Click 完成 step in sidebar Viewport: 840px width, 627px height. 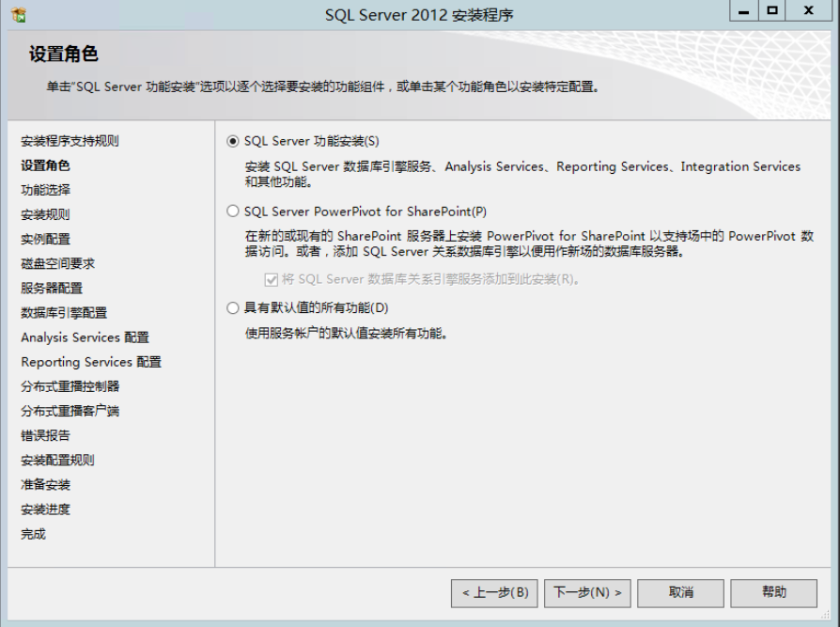pos(33,534)
